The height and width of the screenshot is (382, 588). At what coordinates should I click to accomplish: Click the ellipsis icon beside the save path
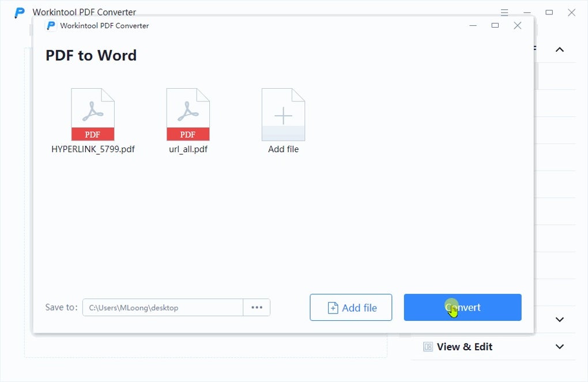click(256, 307)
